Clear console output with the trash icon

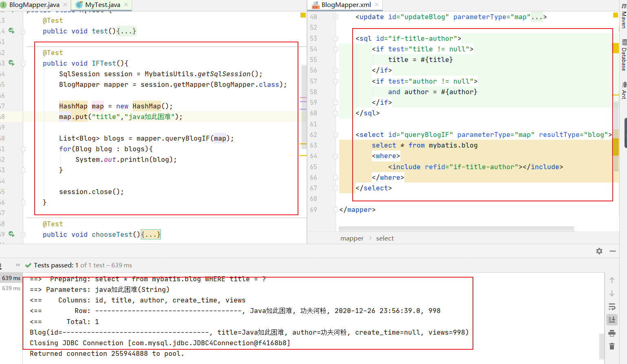point(612,346)
